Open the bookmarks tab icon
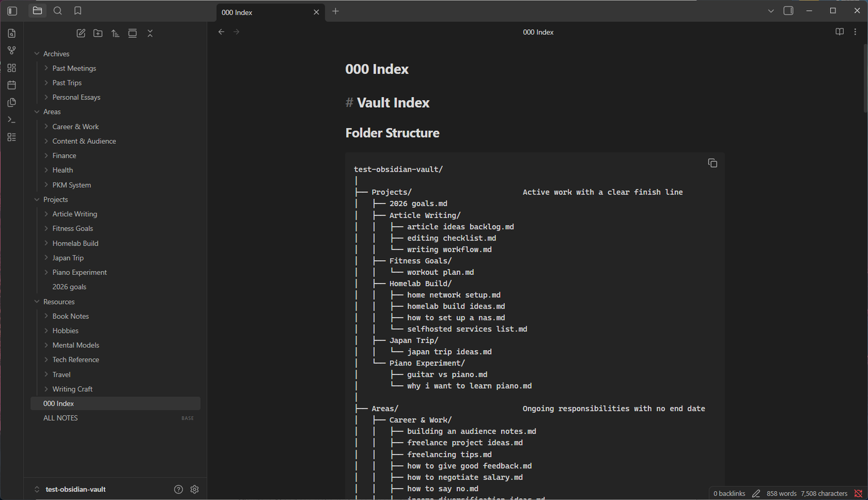Screen dimensions: 868x500 [78, 11]
